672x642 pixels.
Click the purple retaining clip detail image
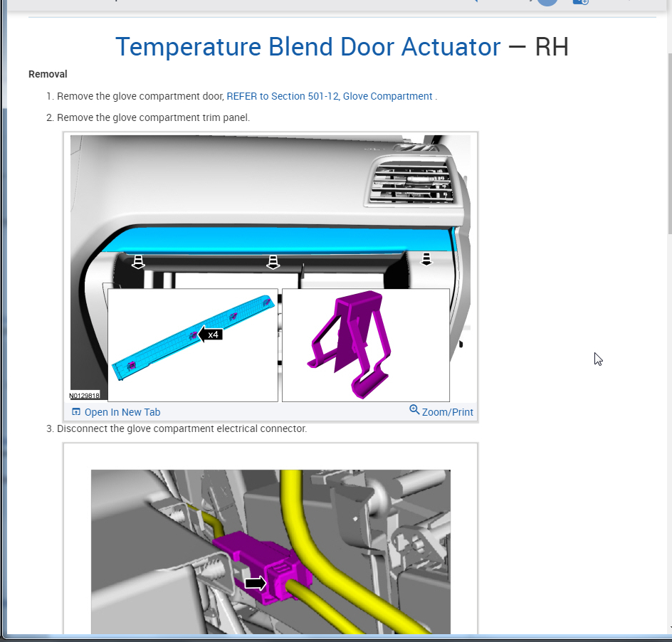366,345
